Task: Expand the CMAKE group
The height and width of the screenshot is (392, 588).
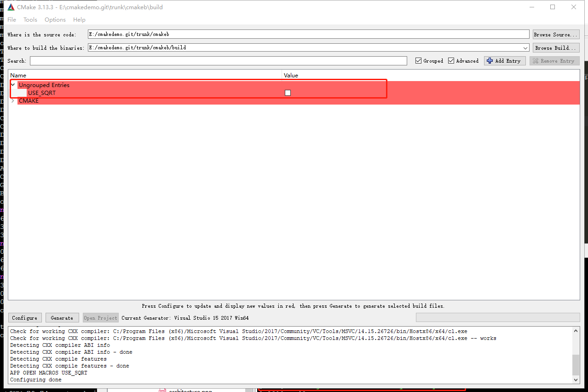Action: (x=13, y=101)
